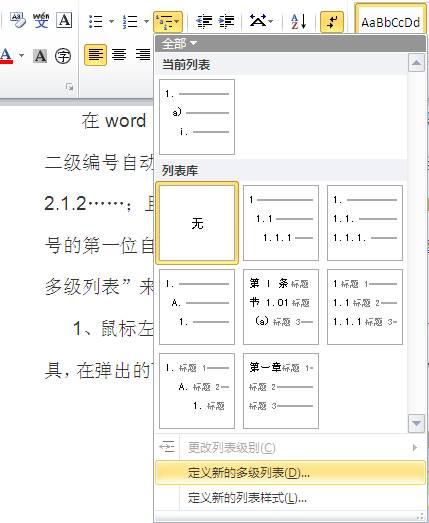Click the red font color button

[6, 56]
